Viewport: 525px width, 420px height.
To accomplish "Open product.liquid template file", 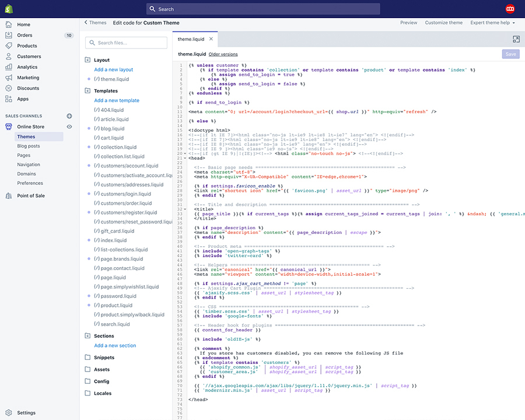I will tap(117, 305).
